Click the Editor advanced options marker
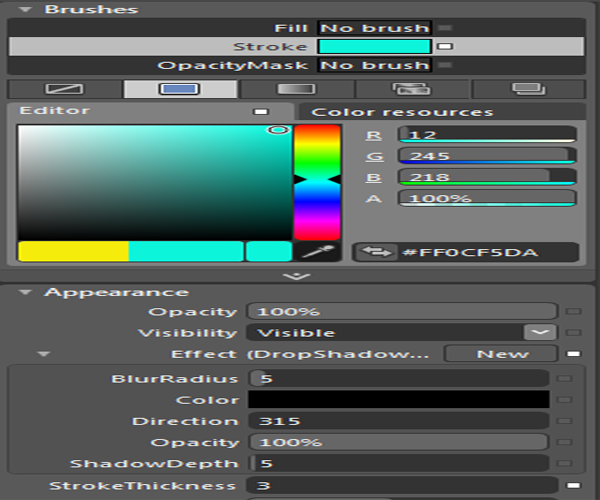Viewport: 600px width, 500px height. click(x=261, y=112)
